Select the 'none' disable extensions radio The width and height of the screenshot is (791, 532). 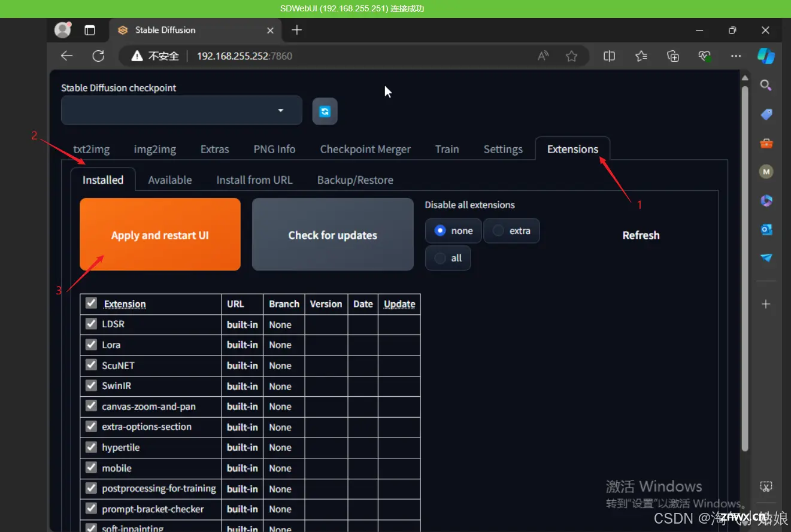[x=453, y=230]
